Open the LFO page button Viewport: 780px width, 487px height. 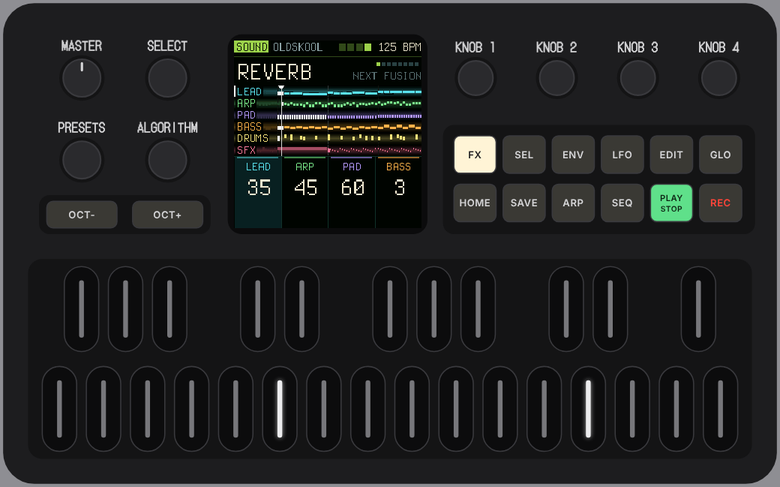(x=622, y=155)
